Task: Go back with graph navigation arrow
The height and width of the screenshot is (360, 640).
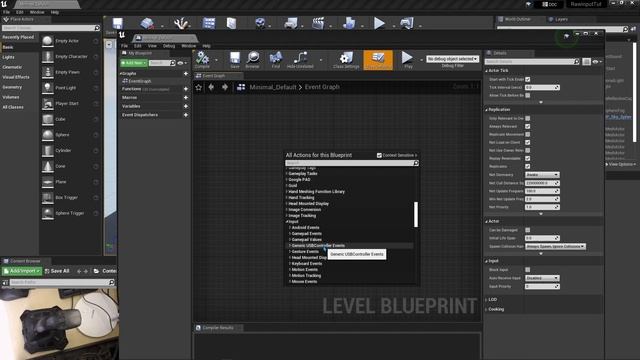Action: 211,87
